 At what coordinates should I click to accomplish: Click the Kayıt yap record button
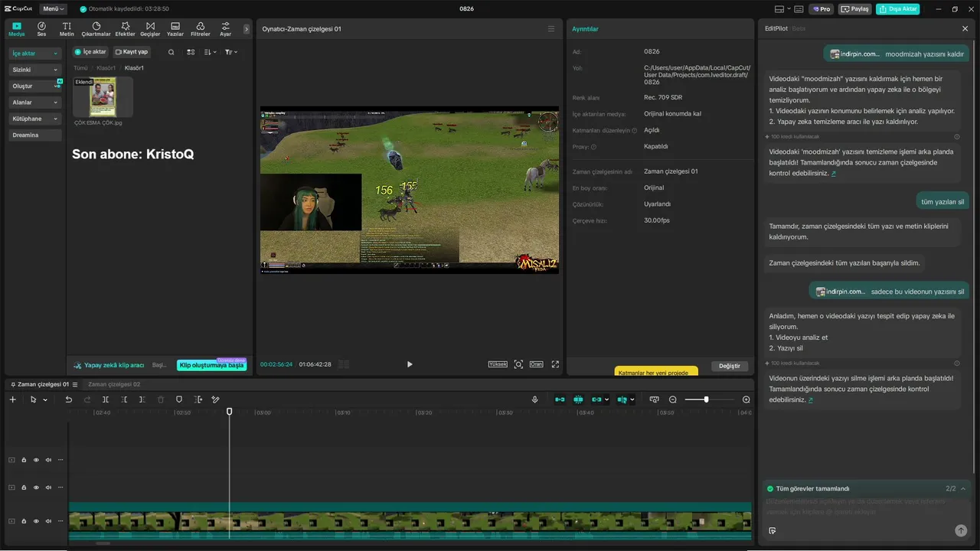click(132, 52)
